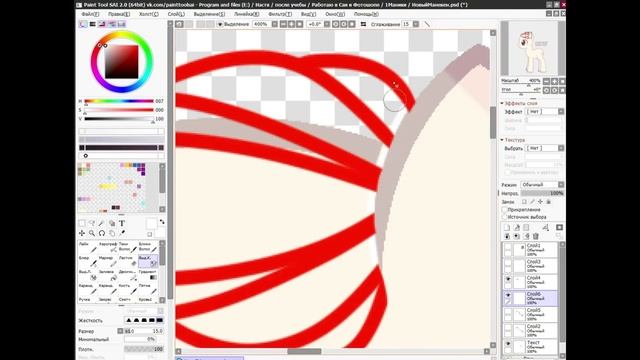Pick the Аэрограф brush preset
The width and height of the screenshot is (640, 360).
click(108, 247)
